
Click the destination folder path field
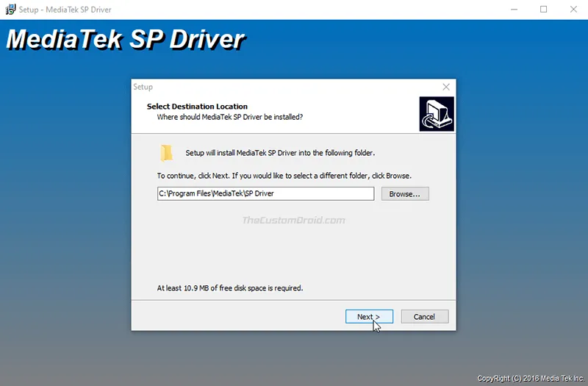[x=265, y=193]
